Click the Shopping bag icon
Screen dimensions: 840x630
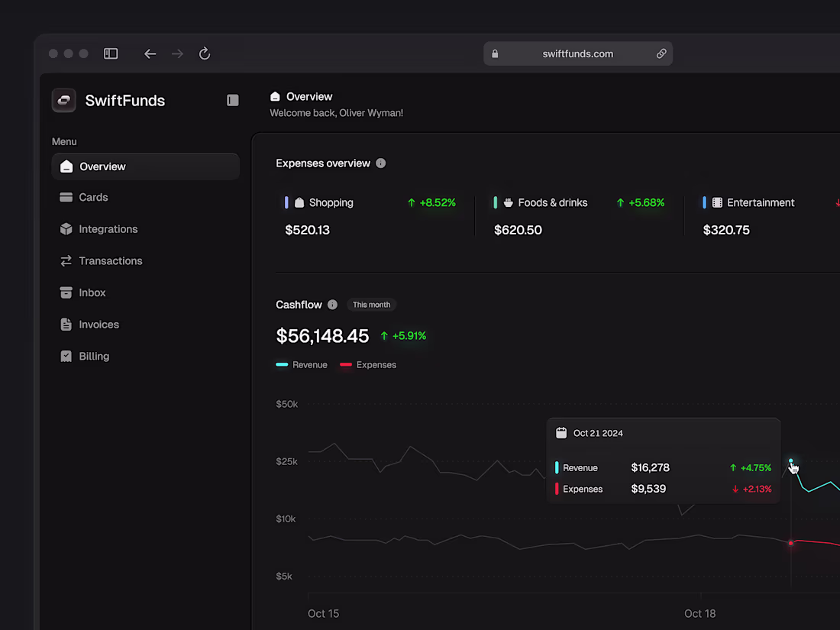click(299, 202)
